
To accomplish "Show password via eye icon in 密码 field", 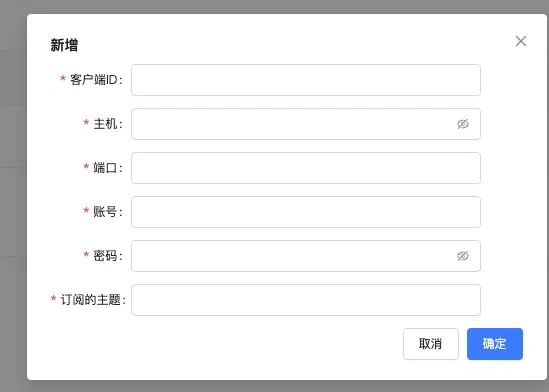I will (463, 256).
